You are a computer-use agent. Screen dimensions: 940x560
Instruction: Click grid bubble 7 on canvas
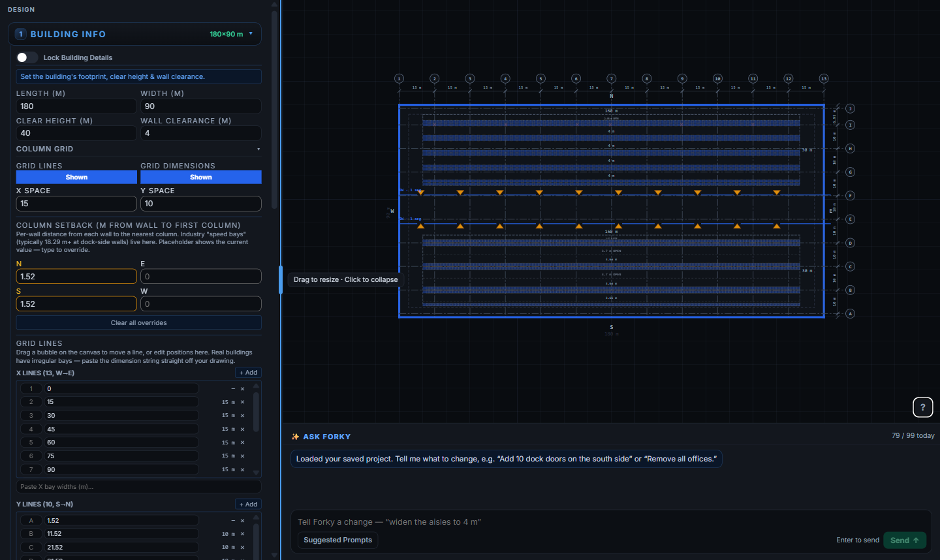click(612, 78)
